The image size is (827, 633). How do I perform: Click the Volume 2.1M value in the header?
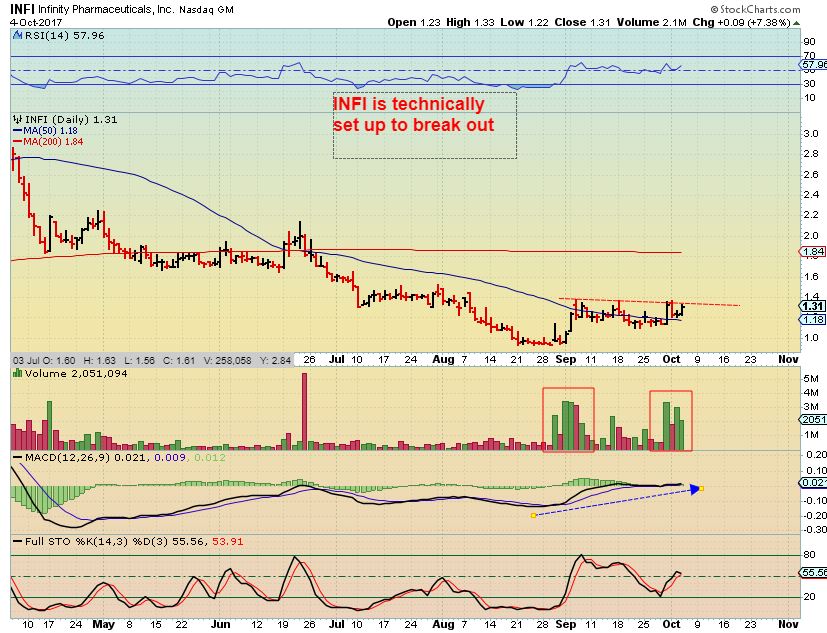pyautogui.click(x=652, y=22)
